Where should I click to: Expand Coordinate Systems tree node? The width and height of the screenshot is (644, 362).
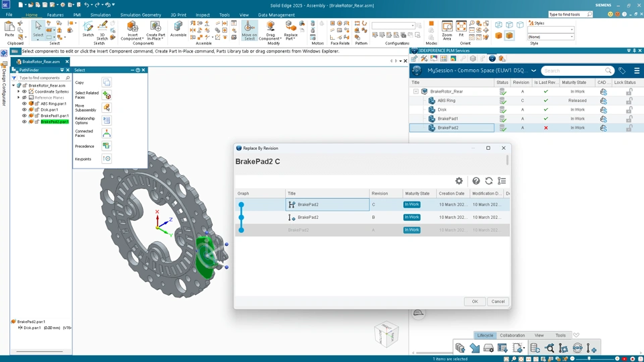(19, 92)
